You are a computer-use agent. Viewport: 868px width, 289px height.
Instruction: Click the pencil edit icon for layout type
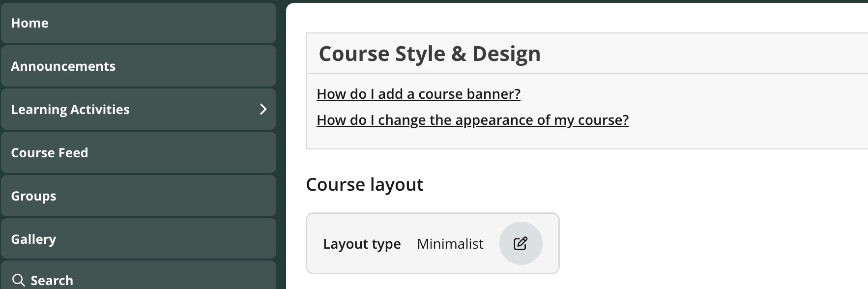tap(521, 243)
